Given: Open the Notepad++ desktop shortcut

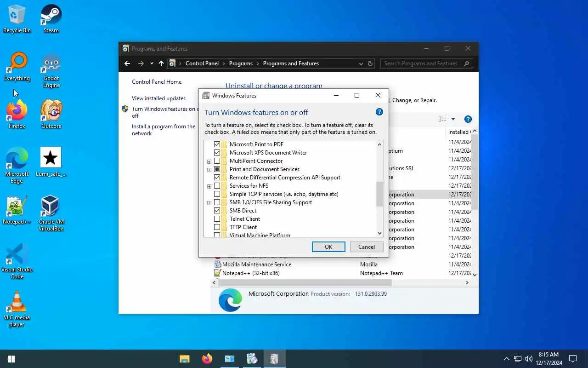Looking at the screenshot, I should pos(17,210).
